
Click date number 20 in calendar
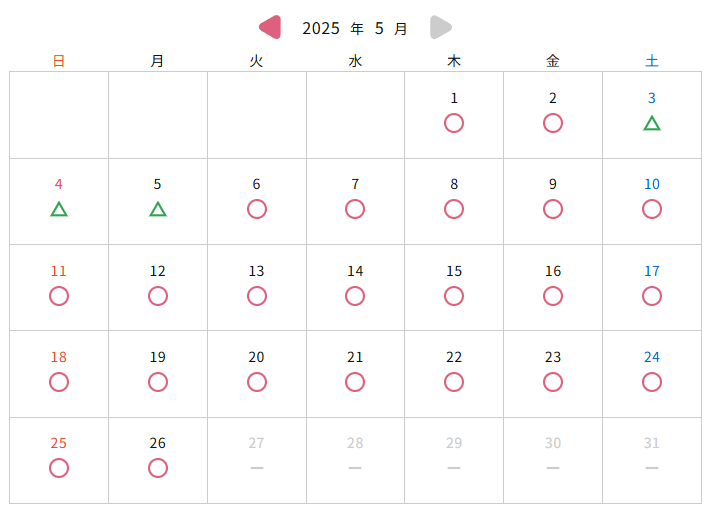pyautogui.click(x=256, y=357)
